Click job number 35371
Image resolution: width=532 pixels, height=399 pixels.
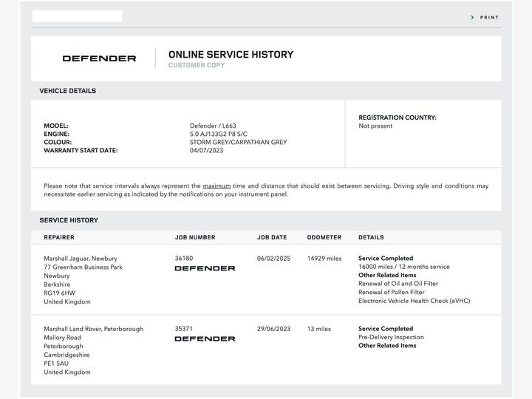pyautogui.click(x=184, y=329)
